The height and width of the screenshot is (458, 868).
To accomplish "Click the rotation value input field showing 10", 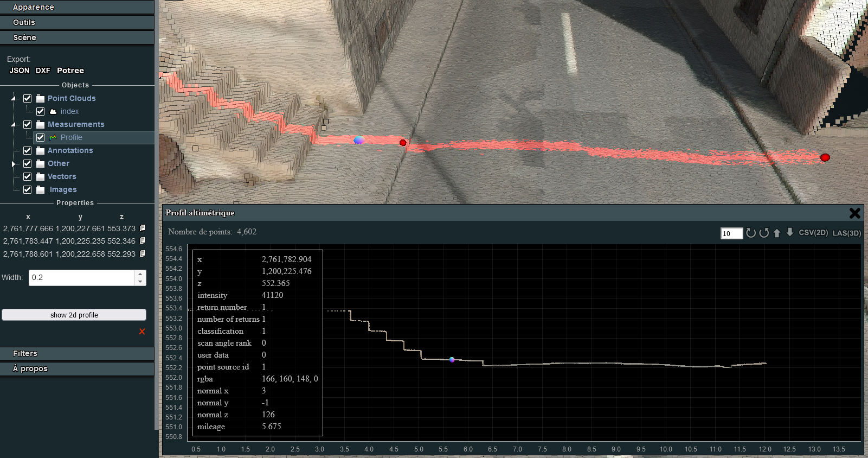I will pos(731,233).
